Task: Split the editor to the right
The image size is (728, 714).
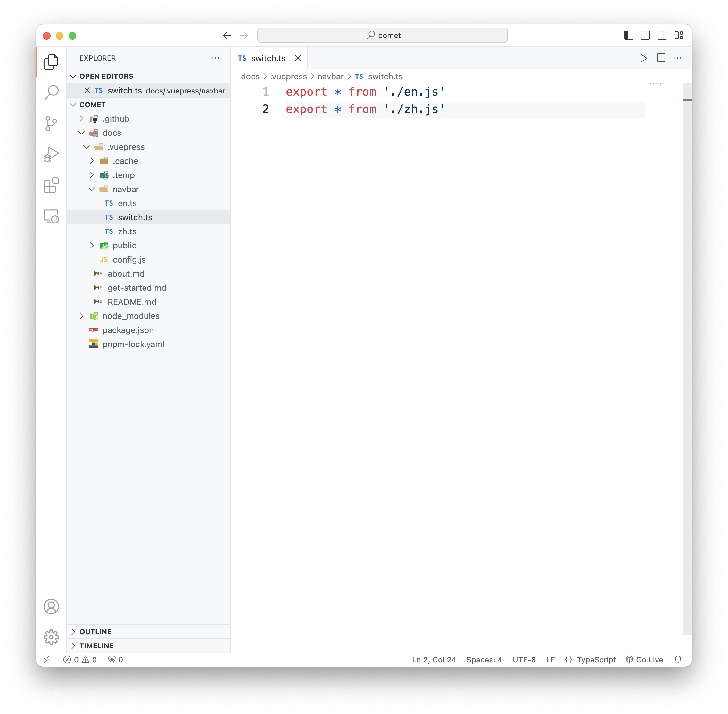Action: [661, 58]
